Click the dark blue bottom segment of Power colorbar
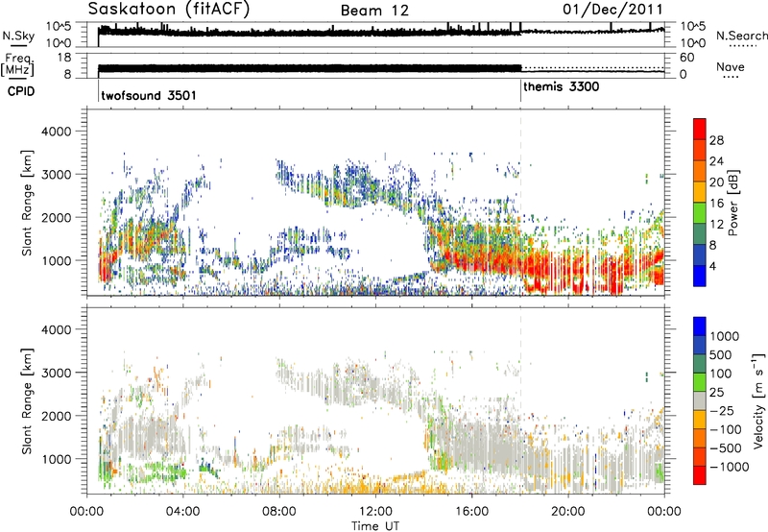The height and width of the screenshot is (532, 768). coord(700,276)
